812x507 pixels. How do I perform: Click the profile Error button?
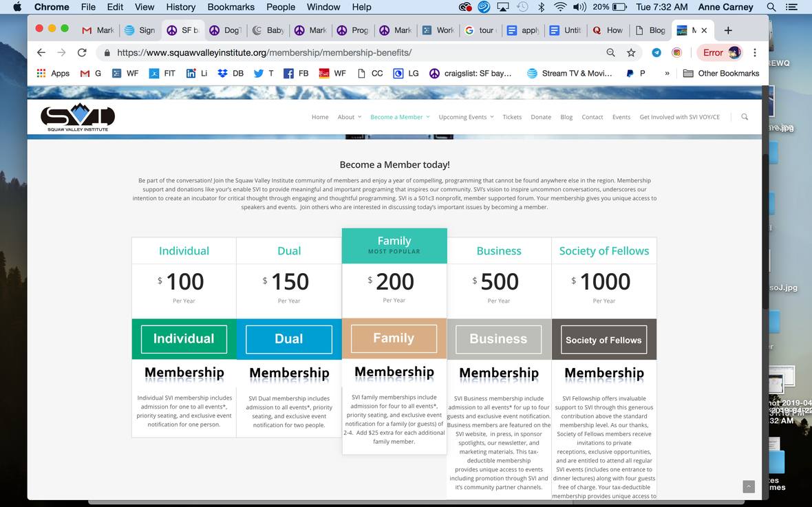click(720, 52)
